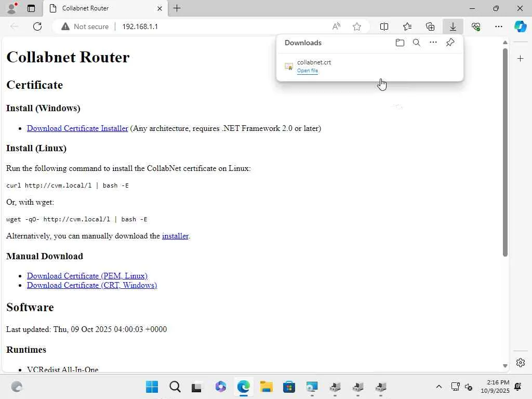This screenshot has width=532, height=399.
Task: Click Microsoft Edge taskbar icon
Action: pos(243,387)
